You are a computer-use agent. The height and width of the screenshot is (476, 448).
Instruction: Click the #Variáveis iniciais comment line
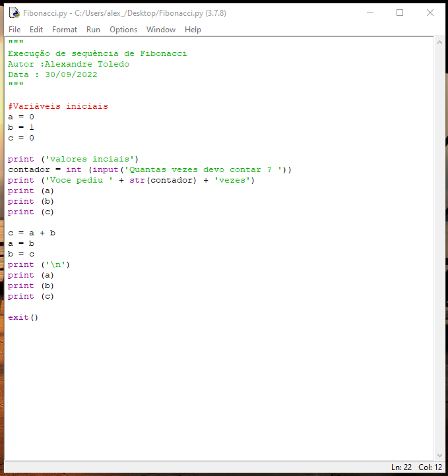click(x=58, y=107)
